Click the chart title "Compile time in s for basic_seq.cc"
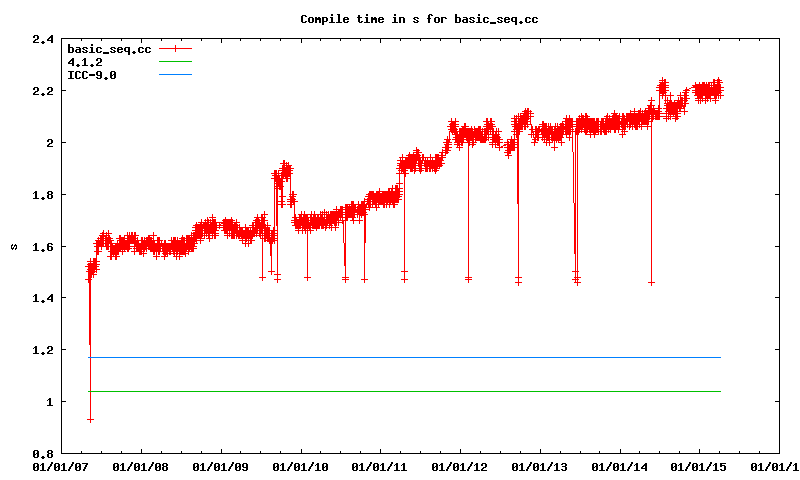This screenshot has height=480, width=800. [400, 19]
